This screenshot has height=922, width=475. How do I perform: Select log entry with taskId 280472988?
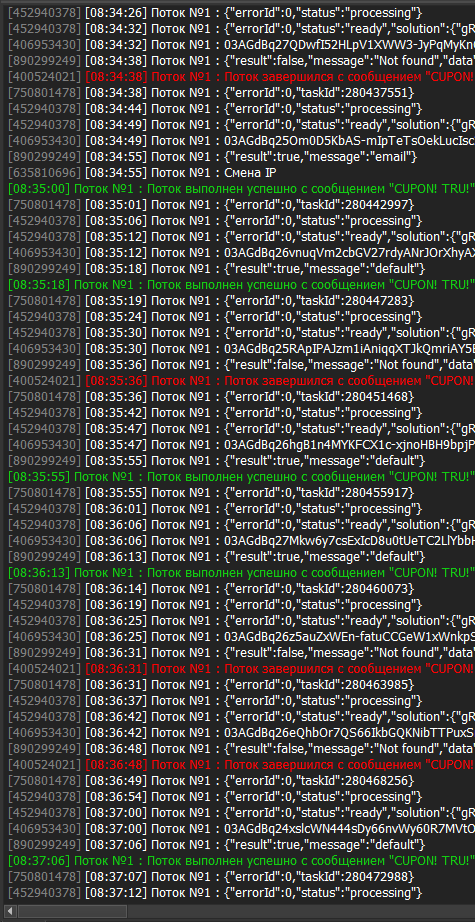[238, 877]
